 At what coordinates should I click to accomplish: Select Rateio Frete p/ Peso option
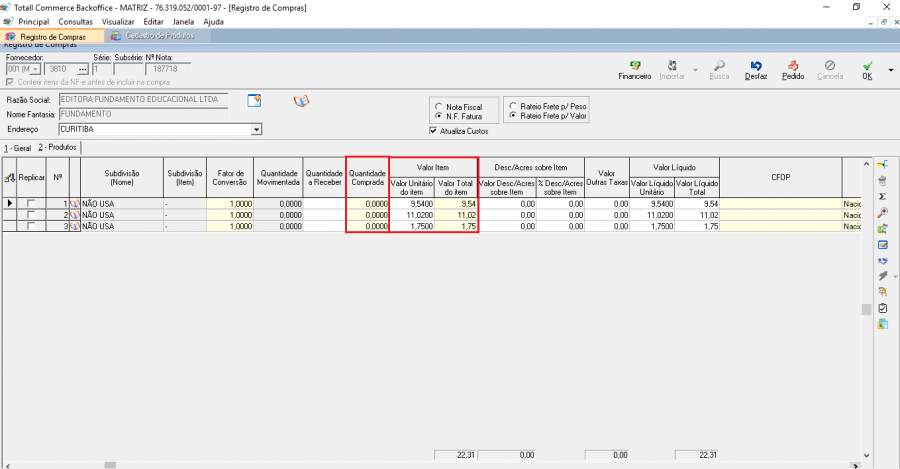(x=513, y=105)
